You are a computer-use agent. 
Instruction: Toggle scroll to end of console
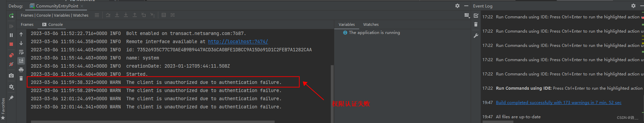(x=21, y=61)
